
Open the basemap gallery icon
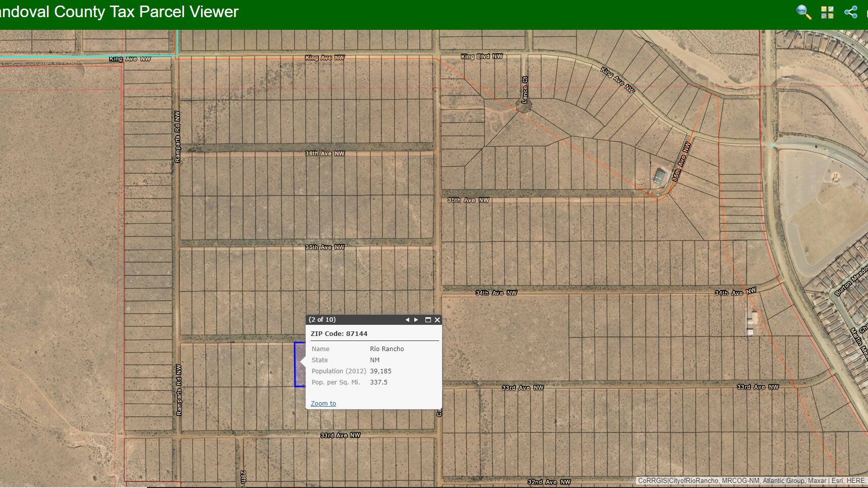click(x=827, y=12)
